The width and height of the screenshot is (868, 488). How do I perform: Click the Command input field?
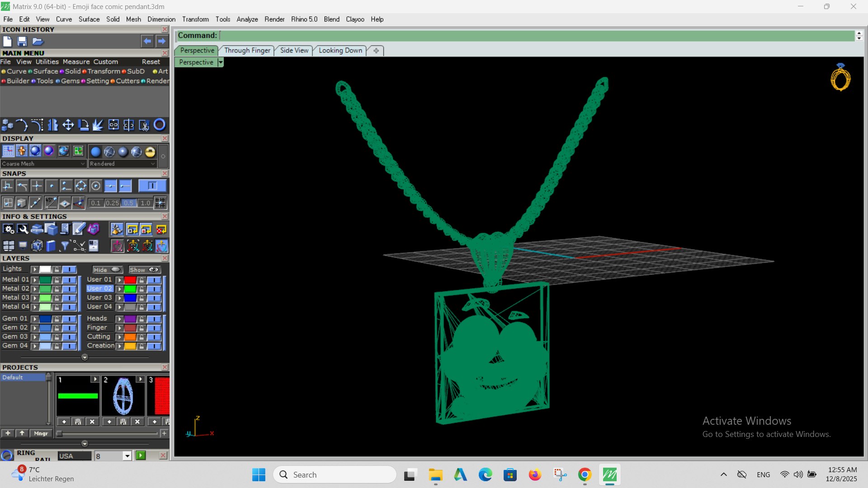coord(537,35)
